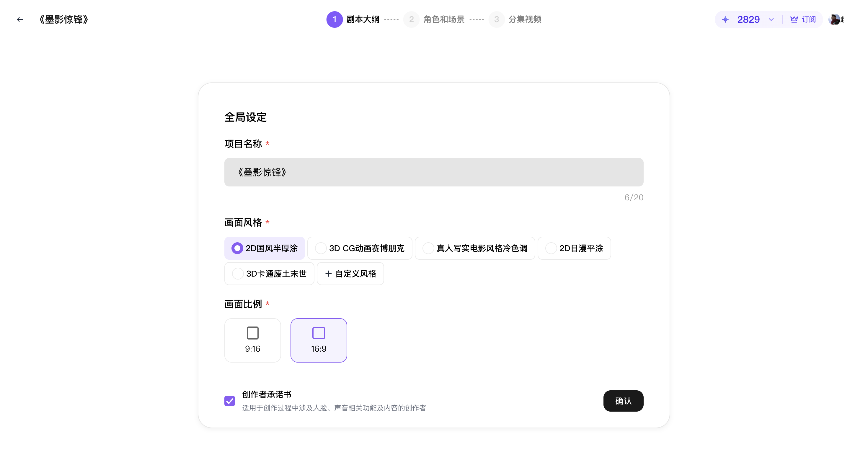868x471 pixels.
Task: Click the step 1 circle for 剧本大纲
Action: click(334, 19)
